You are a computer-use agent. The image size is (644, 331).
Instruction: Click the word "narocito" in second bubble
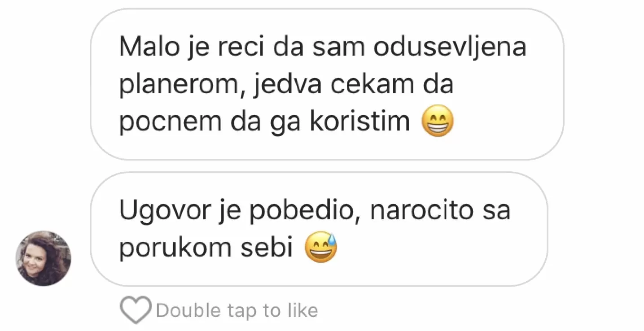421,211
